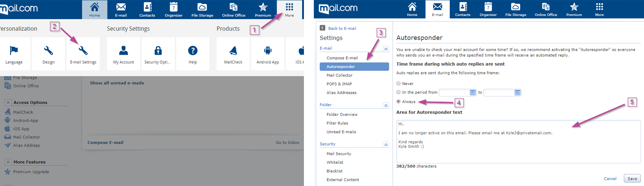Collapse the E-mail settings section

click(386, 49)
